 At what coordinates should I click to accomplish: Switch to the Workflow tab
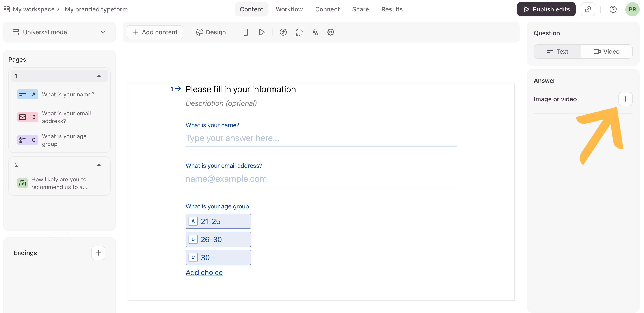tap(289, 9)
